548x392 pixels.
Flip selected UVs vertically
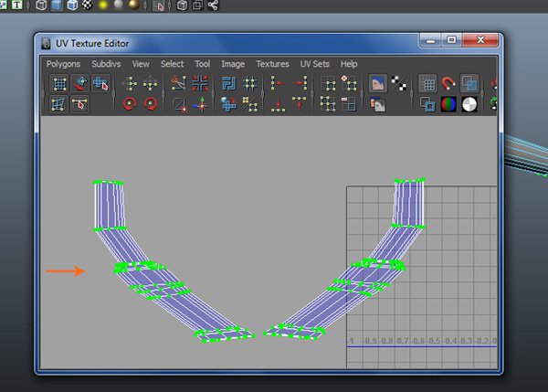pyautogui.click(x=151, y=83)
